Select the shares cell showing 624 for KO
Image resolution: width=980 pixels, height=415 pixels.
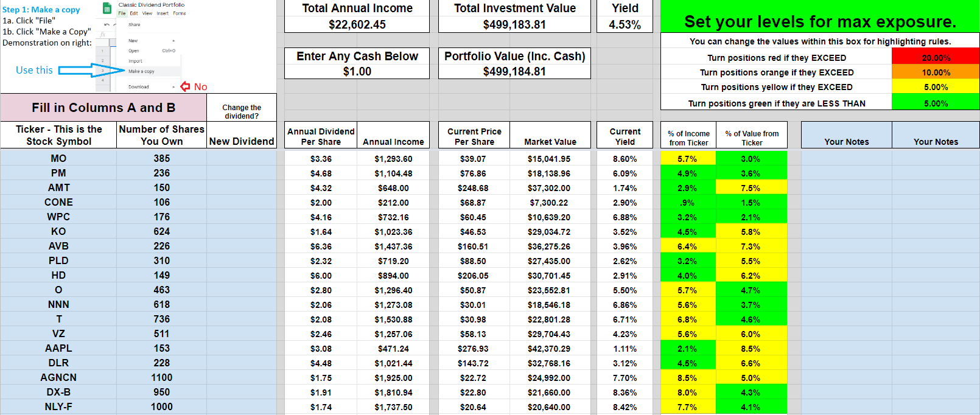point(161,231)
